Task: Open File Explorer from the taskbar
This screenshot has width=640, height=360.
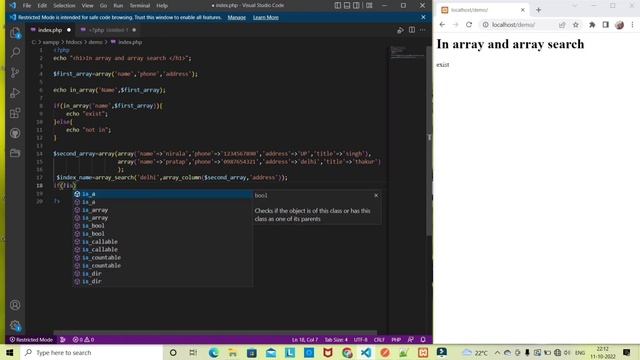Action: point(233,352)
